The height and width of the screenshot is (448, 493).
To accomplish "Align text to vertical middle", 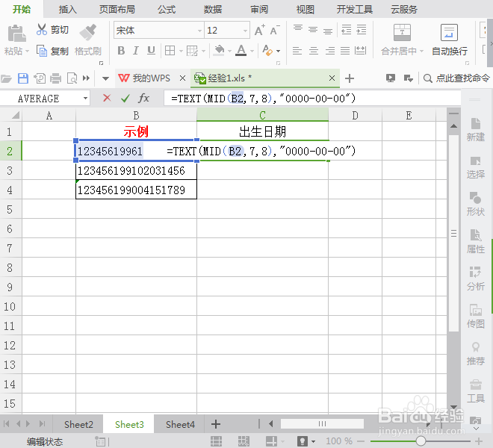I will point(313,30).
